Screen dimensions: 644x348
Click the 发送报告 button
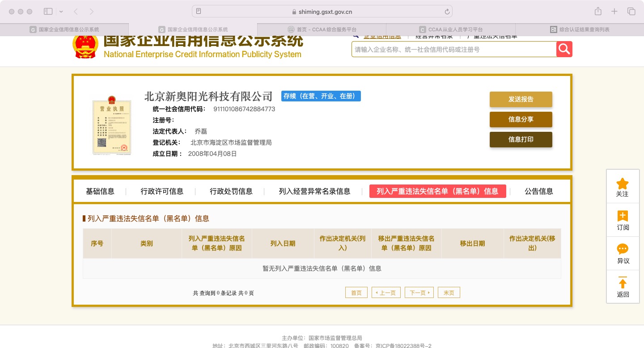(521, 99)
